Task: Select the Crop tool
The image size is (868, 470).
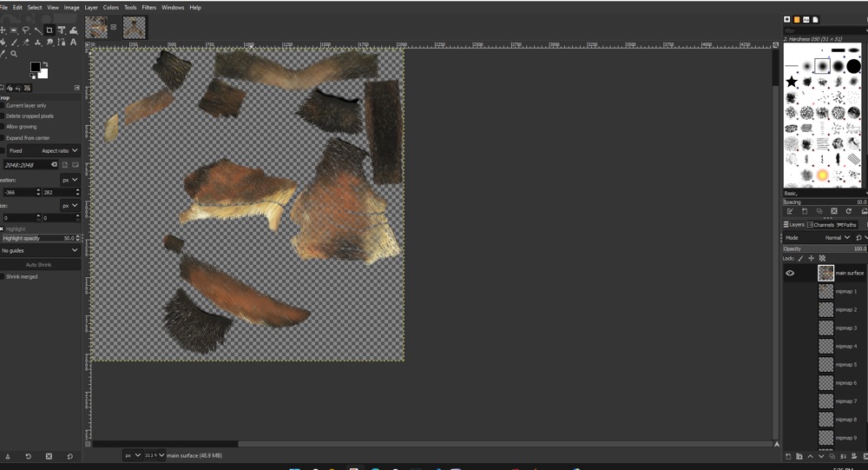Action: coord(49,30)
